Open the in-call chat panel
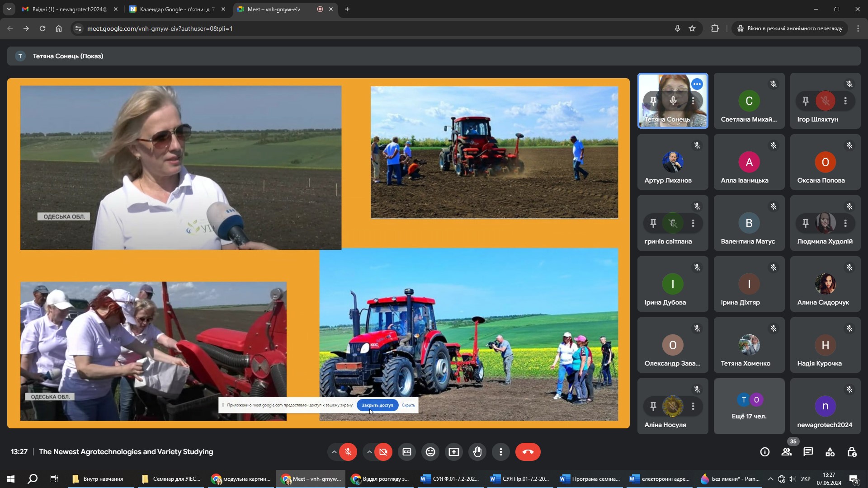Screen dimensions: 868x488 [x=808, y=452]
